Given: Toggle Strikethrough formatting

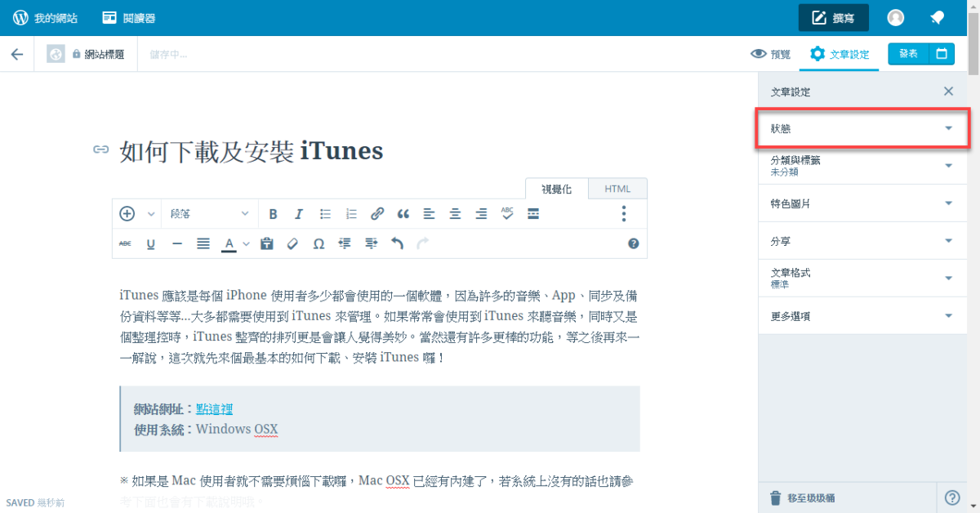Looking at the screenshot, I should tap(125, 243).
